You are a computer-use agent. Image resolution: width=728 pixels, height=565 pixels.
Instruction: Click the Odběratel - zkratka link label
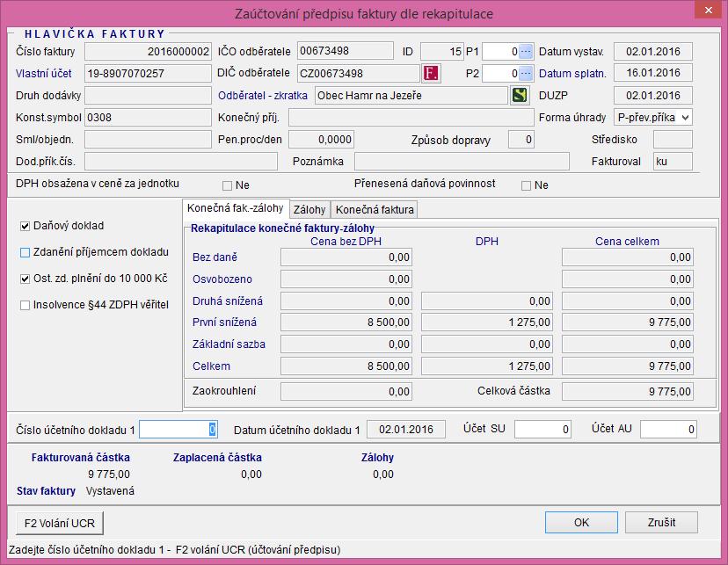[263, 96]
